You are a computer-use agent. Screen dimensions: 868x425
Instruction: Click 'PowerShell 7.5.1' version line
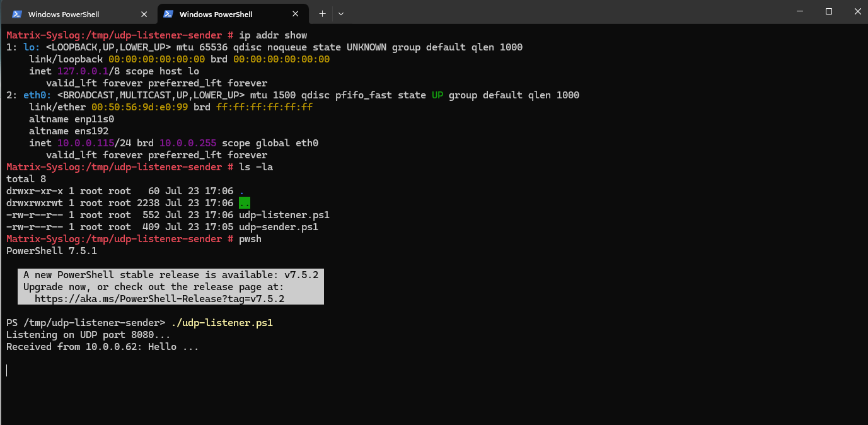point(52,251)
